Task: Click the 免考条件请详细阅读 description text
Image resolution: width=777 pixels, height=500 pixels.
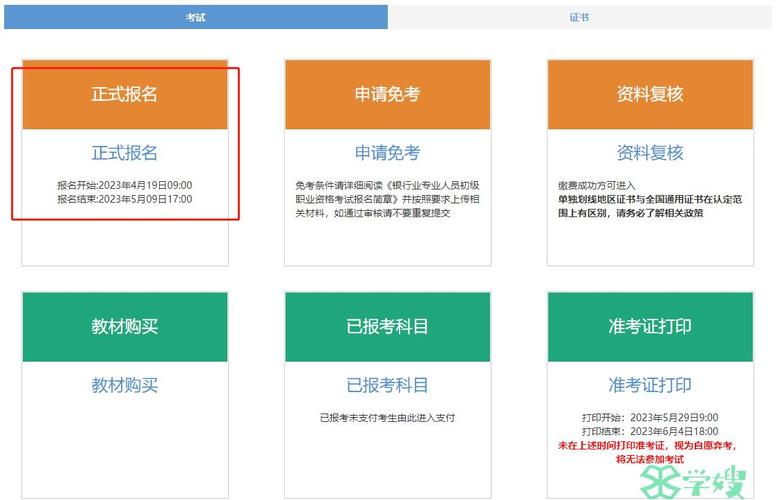Action: (388, 199)
